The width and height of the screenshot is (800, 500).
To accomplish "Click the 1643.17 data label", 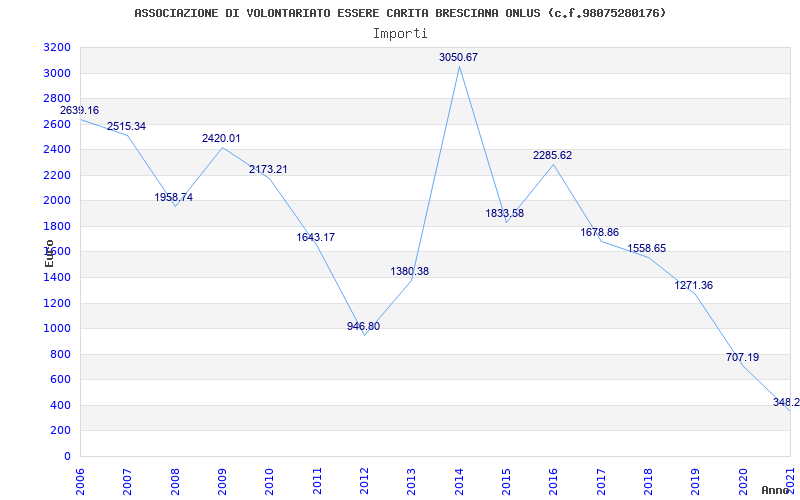I will tap(316, 237).
